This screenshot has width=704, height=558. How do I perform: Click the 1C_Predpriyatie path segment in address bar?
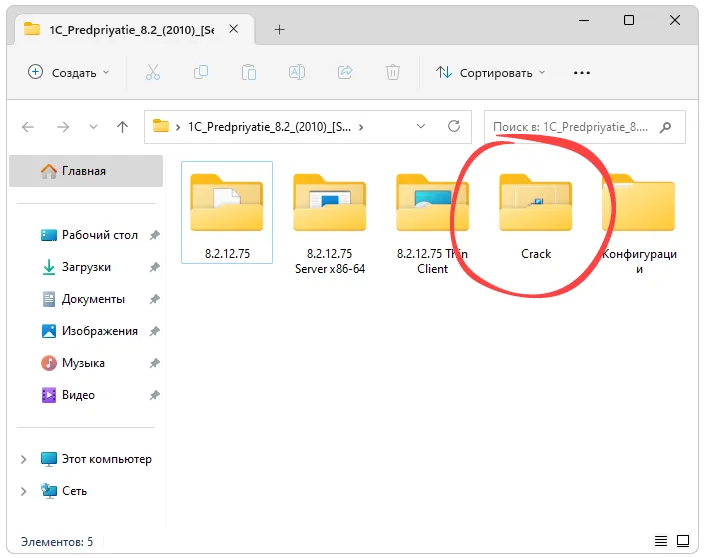(x=269, y=127)
